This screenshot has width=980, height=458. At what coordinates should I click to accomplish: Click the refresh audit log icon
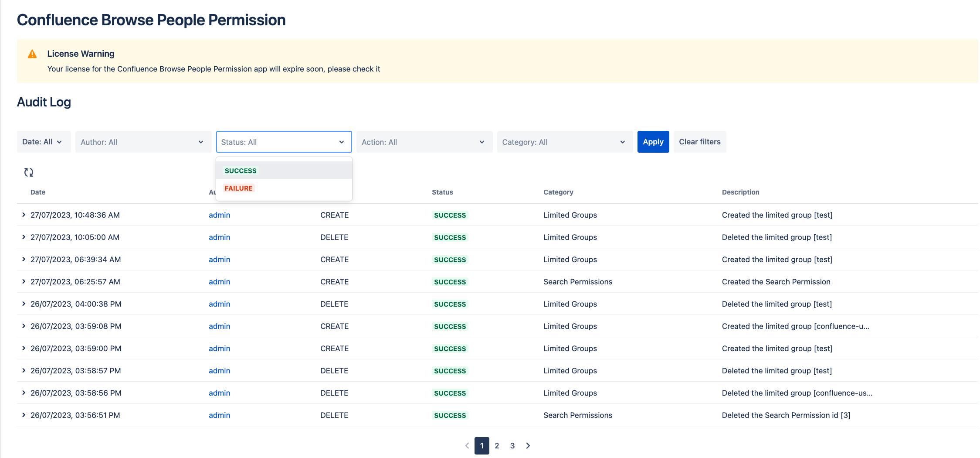click(x=29, y=172)
